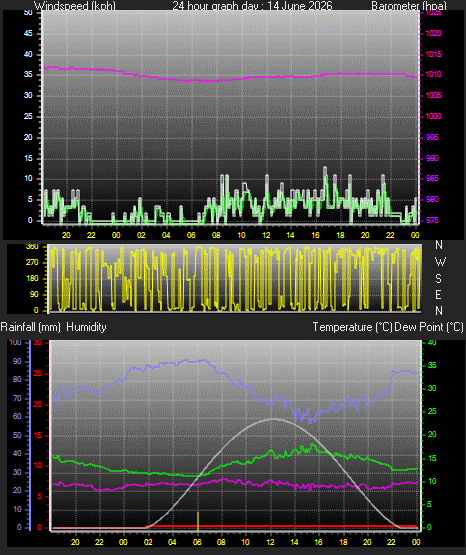Click the 1015 barometer axis value
The height and width of the screenshot is (555, 466).
[433, 54]
